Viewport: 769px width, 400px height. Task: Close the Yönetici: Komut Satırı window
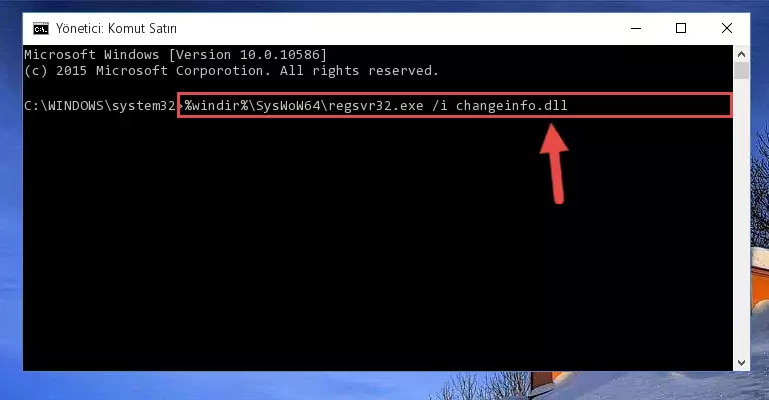pos(727,28)
